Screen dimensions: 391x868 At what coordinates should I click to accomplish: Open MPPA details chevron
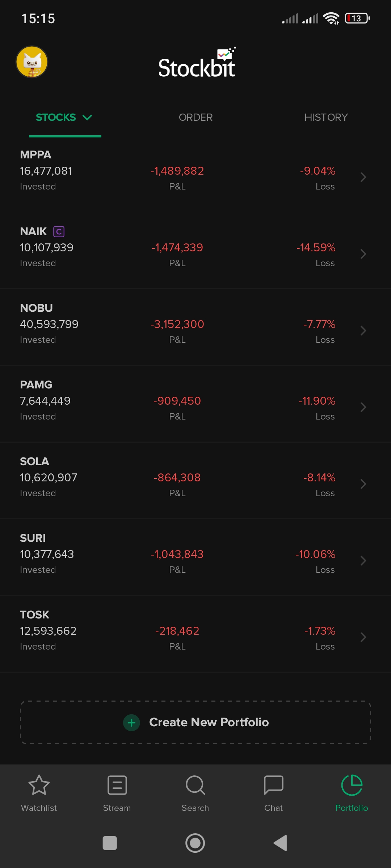363,177
